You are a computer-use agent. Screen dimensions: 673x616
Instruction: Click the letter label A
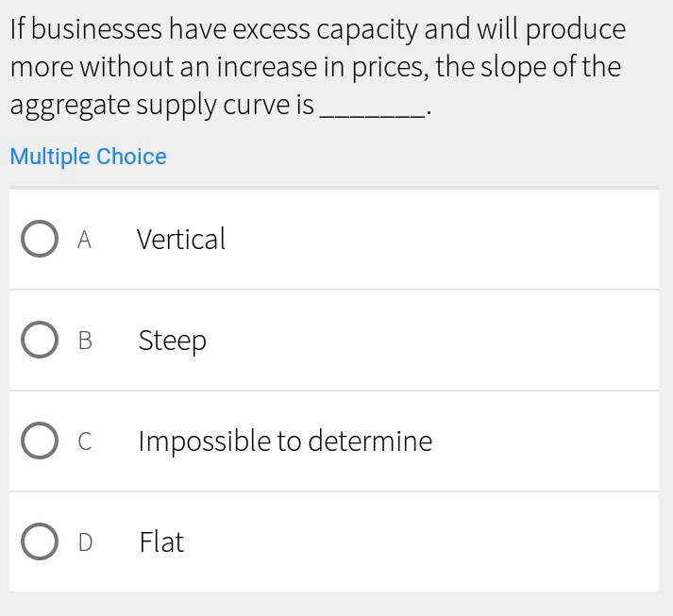[84, 240]
